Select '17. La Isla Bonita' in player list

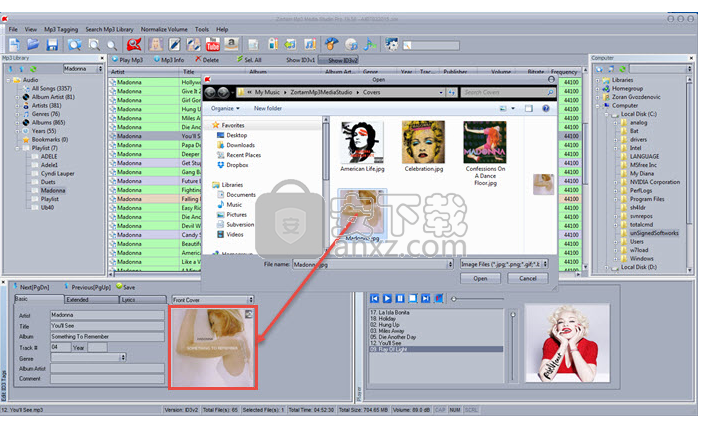(389, 313)
